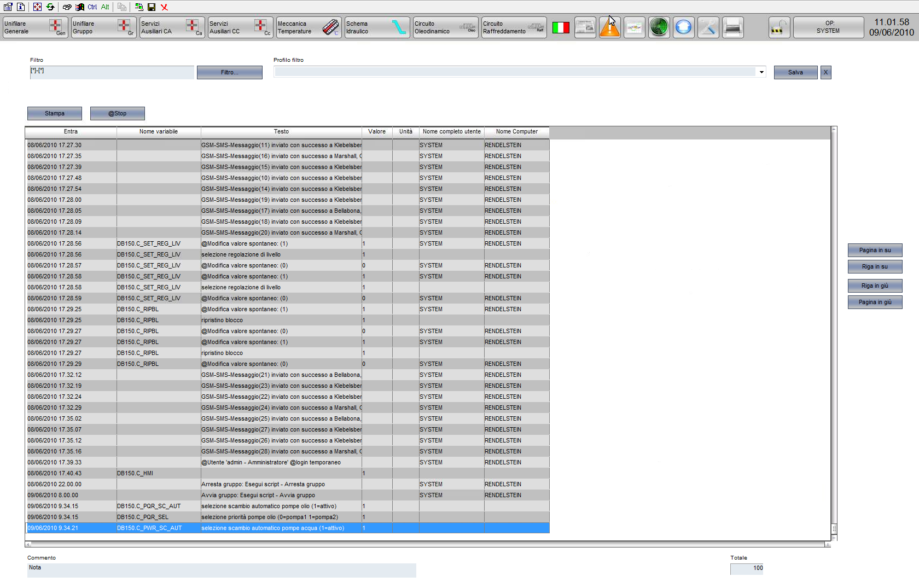Click the X button next to Salva
Image resolution: width=919 pixels, height=588 pixels.
(x=826, y=72)
